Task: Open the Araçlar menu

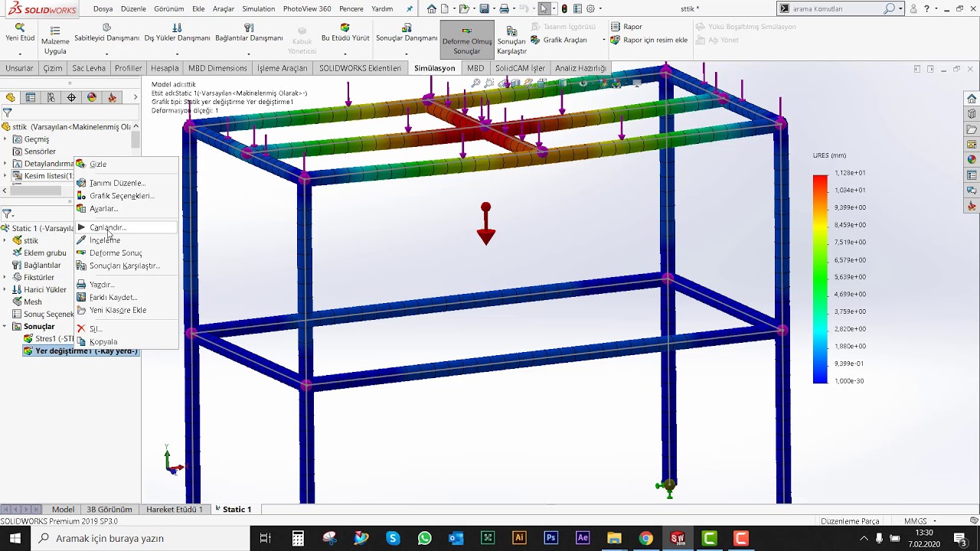Action: [x=224, y=9]
